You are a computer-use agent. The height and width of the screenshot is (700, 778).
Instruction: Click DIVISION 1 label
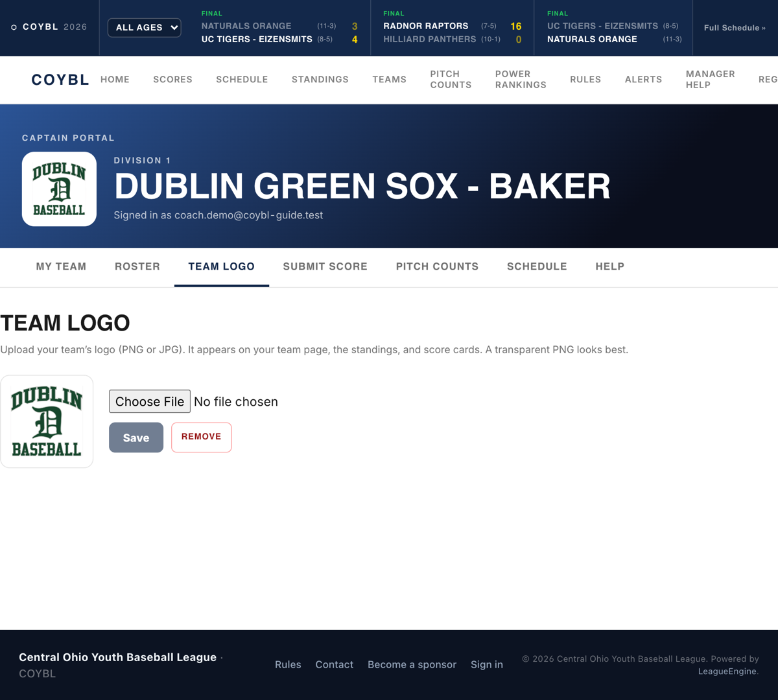142,161
